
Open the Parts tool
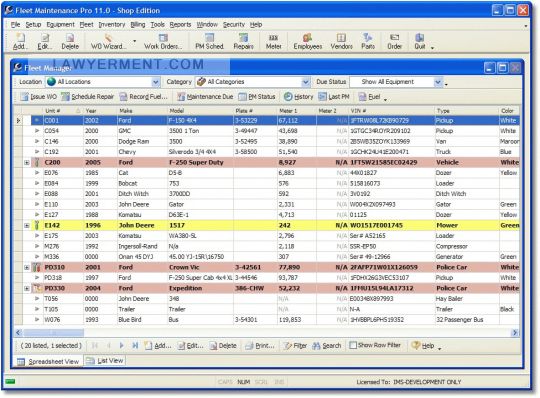click(x=368, y=42)
